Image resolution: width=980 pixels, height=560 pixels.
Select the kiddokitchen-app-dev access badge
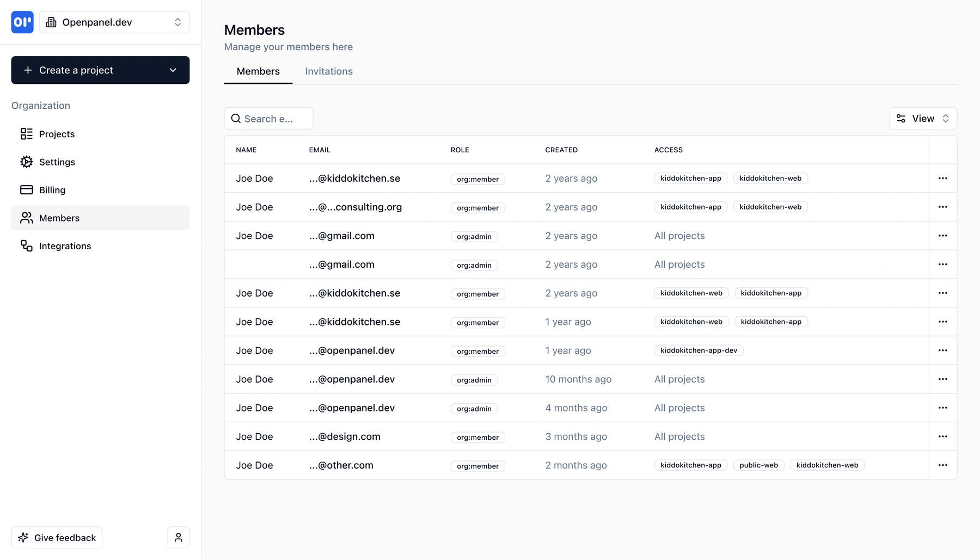pyautogui.click(x=699, y=350)
